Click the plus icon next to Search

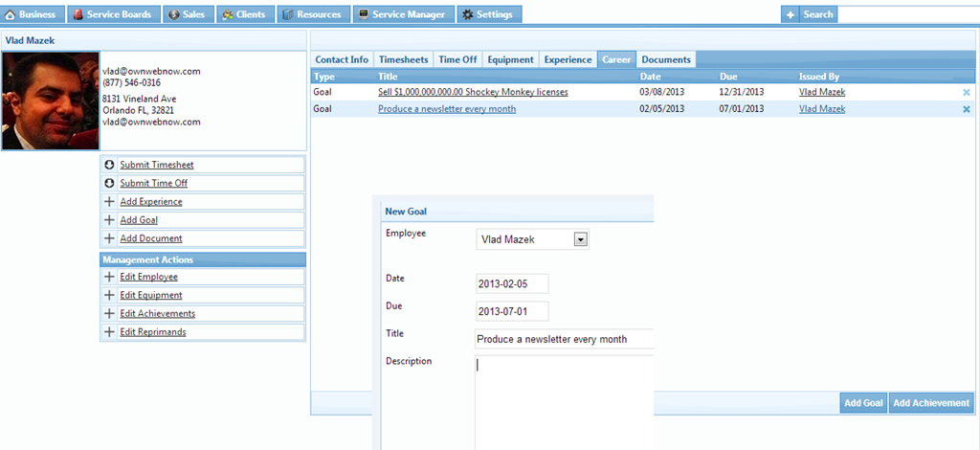(791, 14)
